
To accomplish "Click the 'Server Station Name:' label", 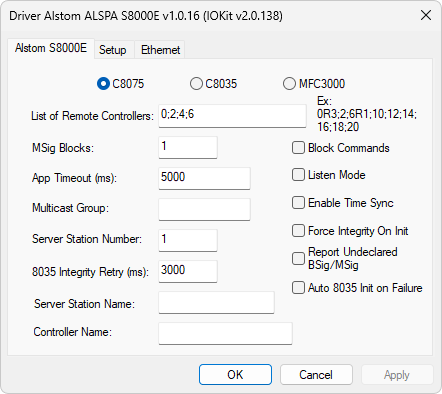I will (x=84, y=304).
